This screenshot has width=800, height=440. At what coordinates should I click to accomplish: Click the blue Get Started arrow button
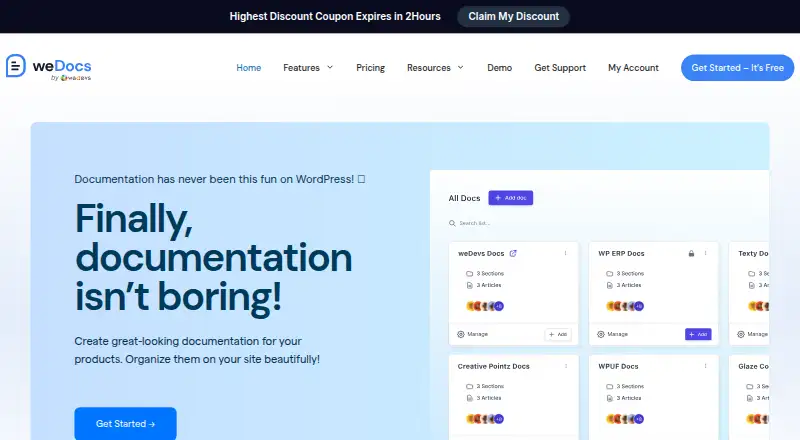(126, 424)
